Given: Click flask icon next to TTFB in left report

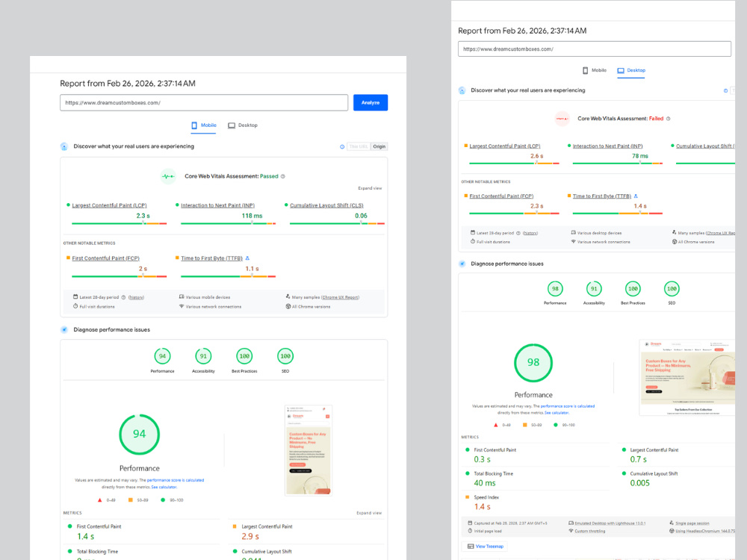Looking at the screenshot, I should [247, 258].
